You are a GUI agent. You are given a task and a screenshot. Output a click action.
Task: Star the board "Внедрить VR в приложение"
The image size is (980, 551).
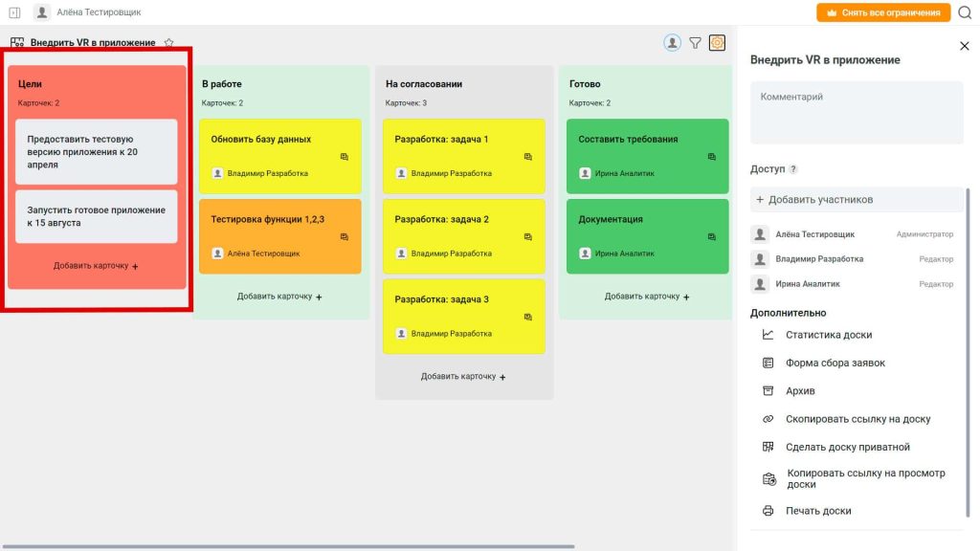168,42
